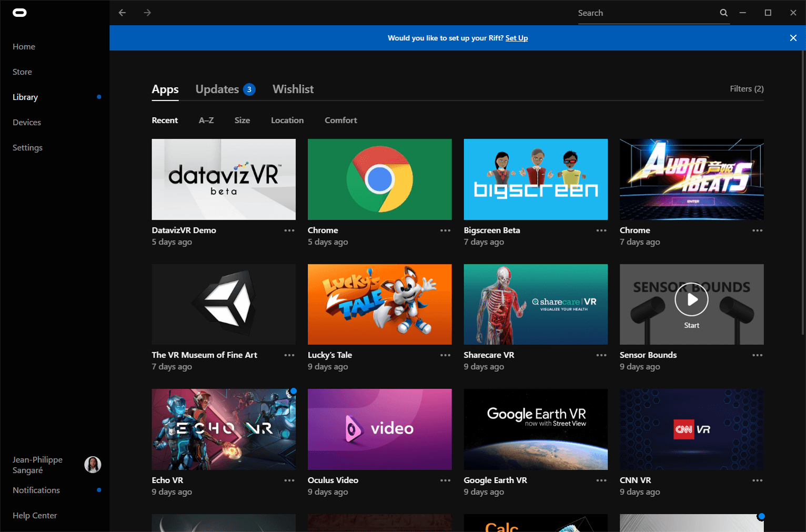This screenshot has height=532, width=806.
Task: Click the Oculus logo icon
Action: tap(19, 13)
